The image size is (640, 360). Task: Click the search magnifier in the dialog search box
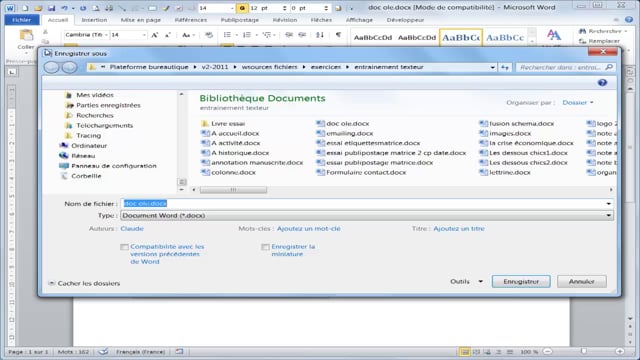click(x=609, y=67)
